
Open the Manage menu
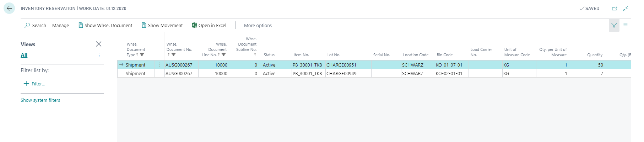click(60, 25)
